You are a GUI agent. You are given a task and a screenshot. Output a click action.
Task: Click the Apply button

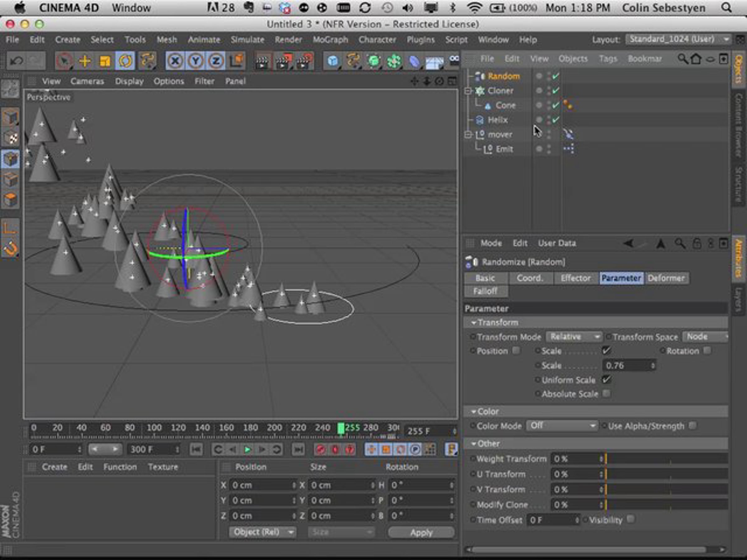click(421, 533)
